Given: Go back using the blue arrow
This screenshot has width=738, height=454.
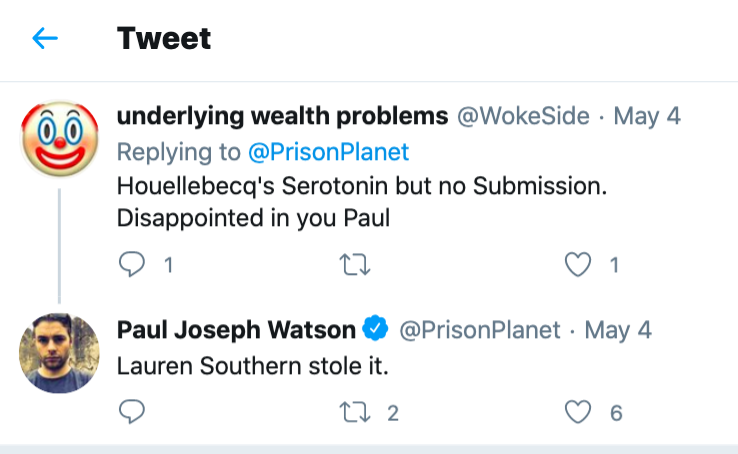Looking at the screenshot, I should (x=45, y=39).
